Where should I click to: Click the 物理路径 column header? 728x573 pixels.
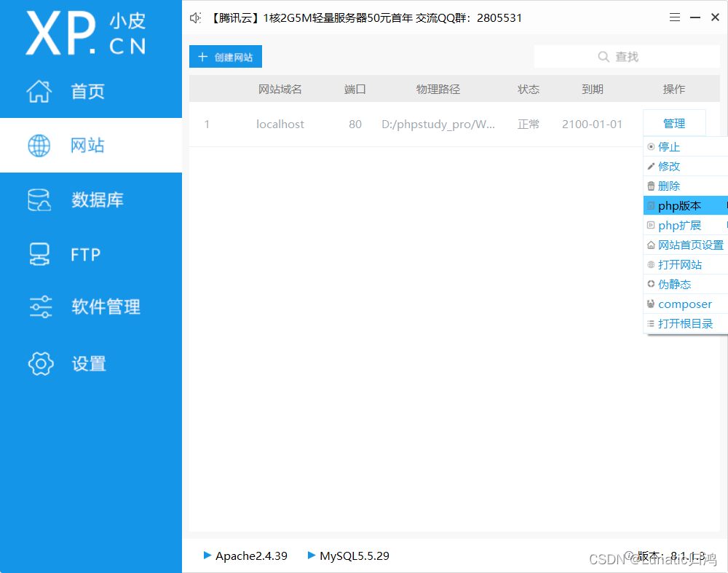pos(438,89)
